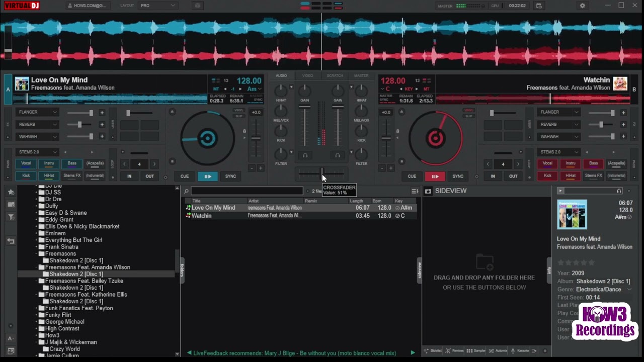This screenshot has width=644, height=362.
Task: Toggle VINYL mode on deck A
Action: (x=239, y=110)
